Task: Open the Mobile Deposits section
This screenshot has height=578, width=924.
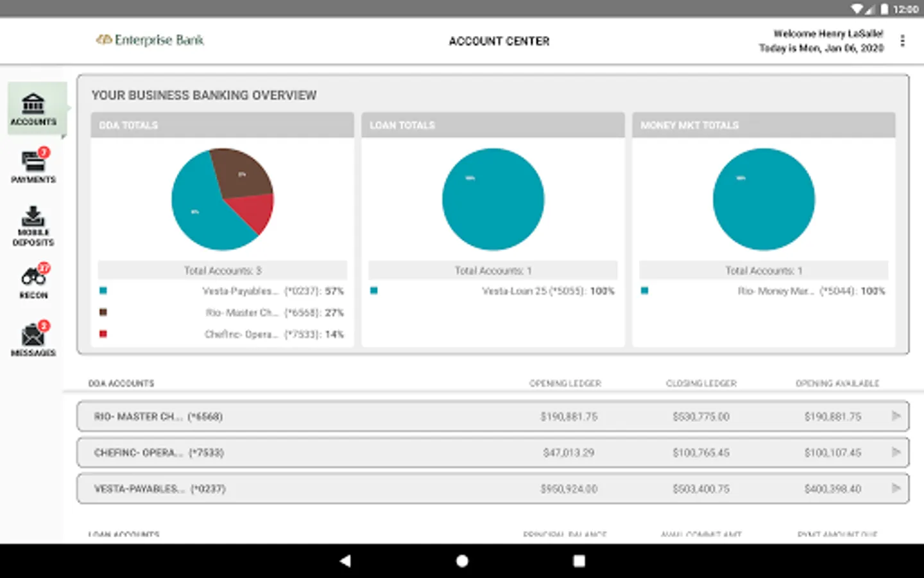Action: pos(33,226)
